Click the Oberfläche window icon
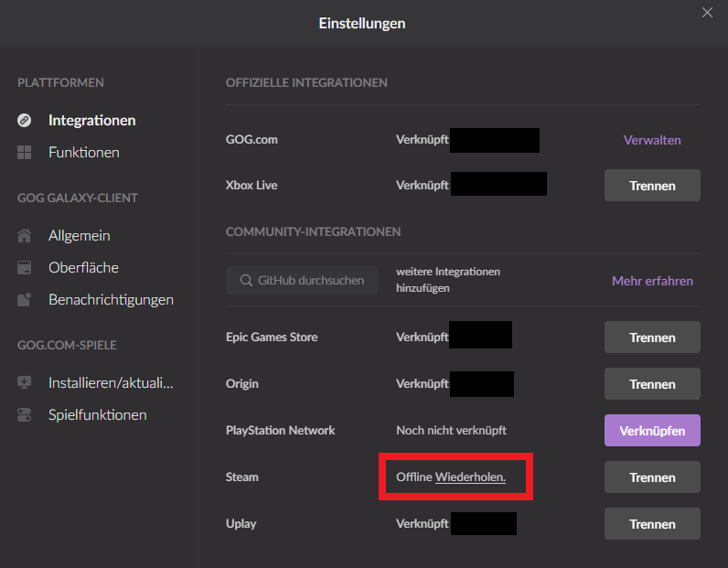Screen dimensions: 728x568 pos(24,267)
